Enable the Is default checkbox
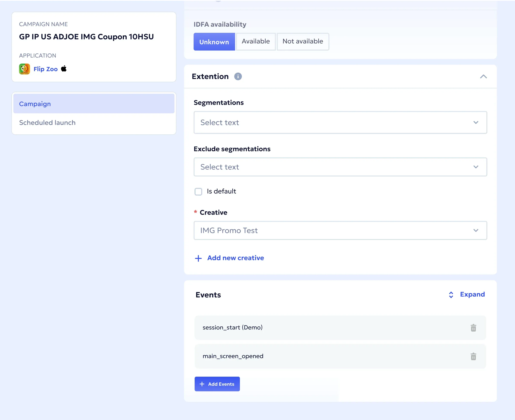This screenshot has height=420, width=515. (x=198, y=191)
